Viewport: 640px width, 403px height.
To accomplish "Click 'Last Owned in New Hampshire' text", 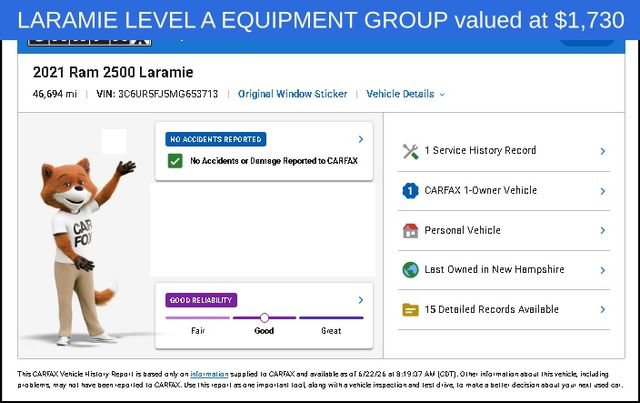I will (494, 269).
